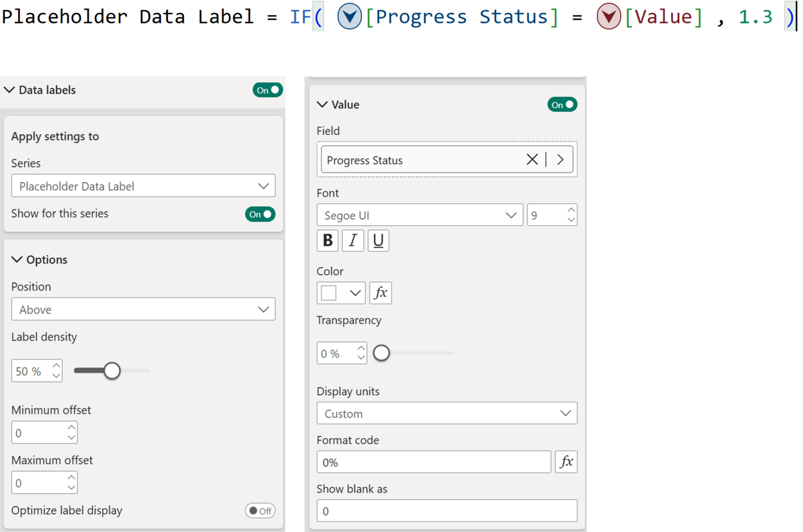Toggle Underline font formatting

tap(378, 240)
